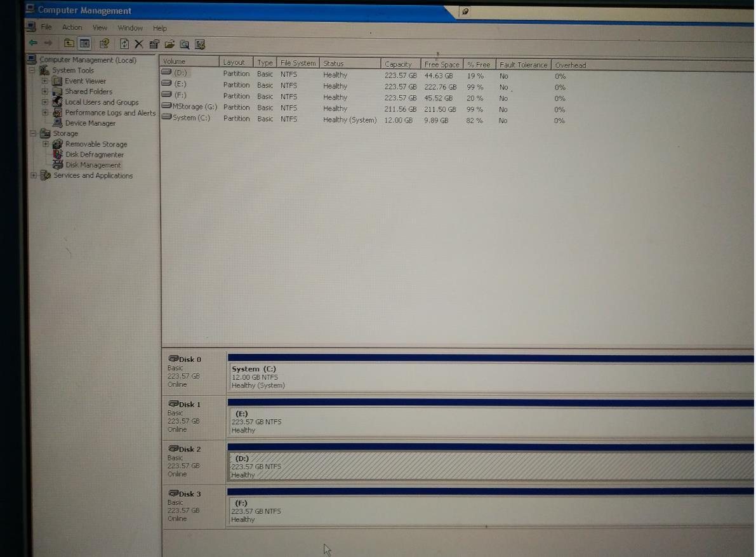
Task: Click the Up One Level folder icon
Action: coord(69,44)
